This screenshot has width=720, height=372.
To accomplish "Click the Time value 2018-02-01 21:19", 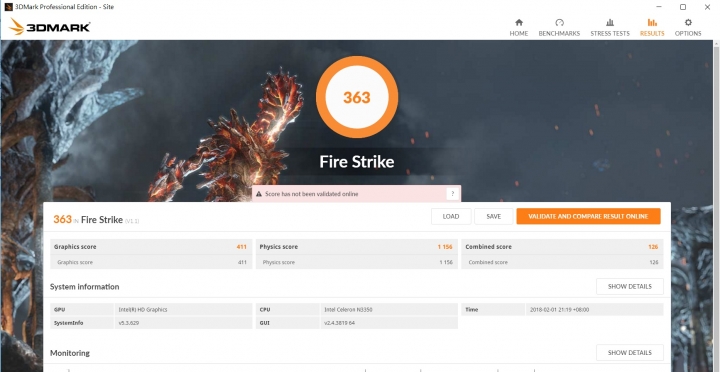I will [559, 310].
